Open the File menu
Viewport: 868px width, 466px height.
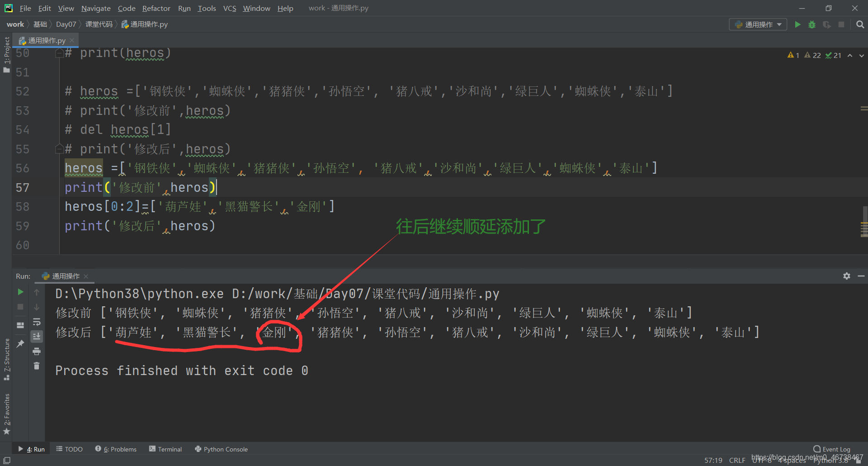click(25, 8)
